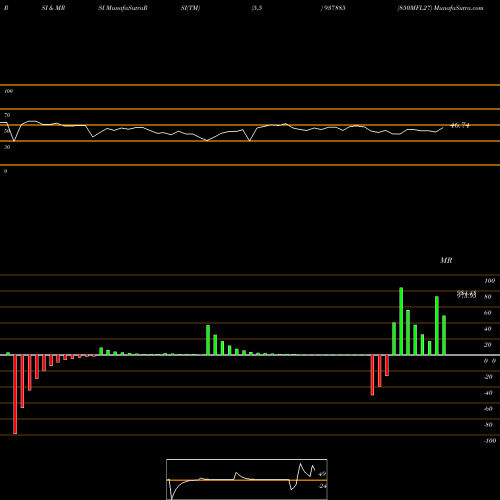This screenshot has width=500, height=500.
Task: Click the 30 level label on RSI axis
Action: pyautogui.click(x=7, y=147)
